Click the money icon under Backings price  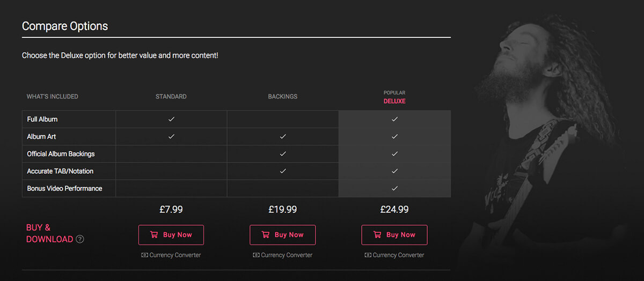(x=256, y=255)
